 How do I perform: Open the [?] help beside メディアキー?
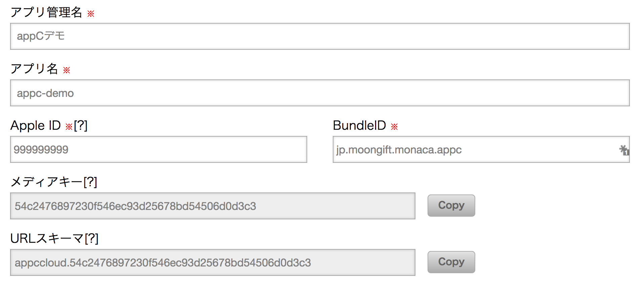point(90,182)
